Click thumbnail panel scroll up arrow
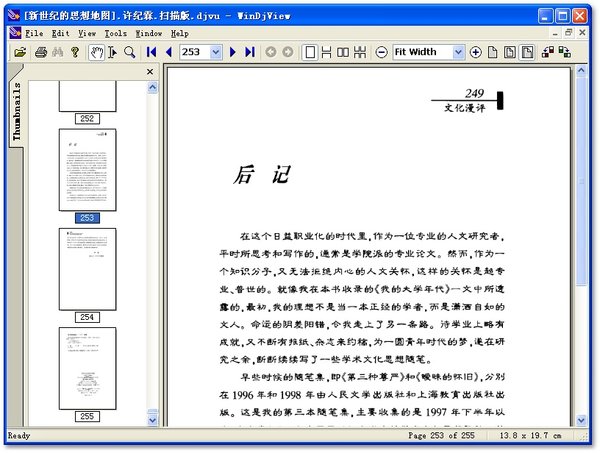The height and width of the screenshot is (453, 600). pyautogui.click(x=152, y=88)
